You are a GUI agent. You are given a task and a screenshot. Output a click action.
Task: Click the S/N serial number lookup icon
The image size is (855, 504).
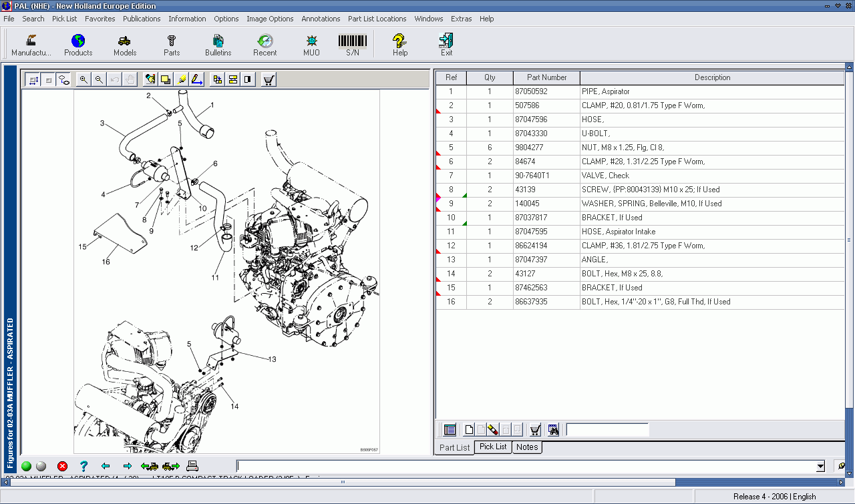pyautogui.click(x=352, y=44)
